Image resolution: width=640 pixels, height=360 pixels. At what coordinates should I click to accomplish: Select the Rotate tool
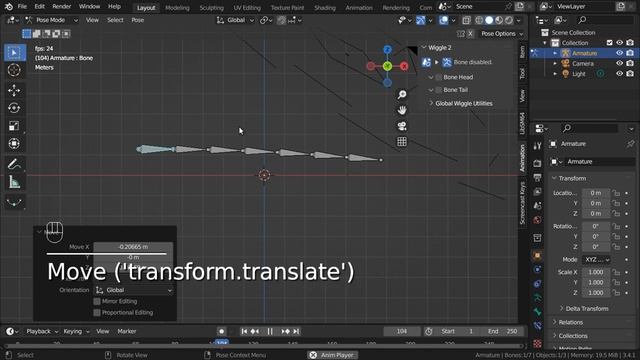point(14,108)
